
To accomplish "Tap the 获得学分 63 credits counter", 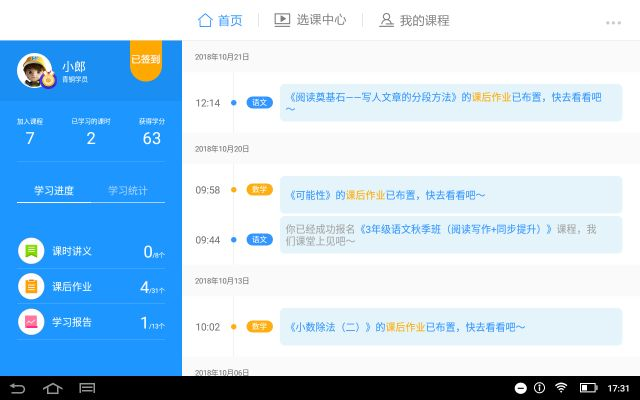I will click(151, 133).
